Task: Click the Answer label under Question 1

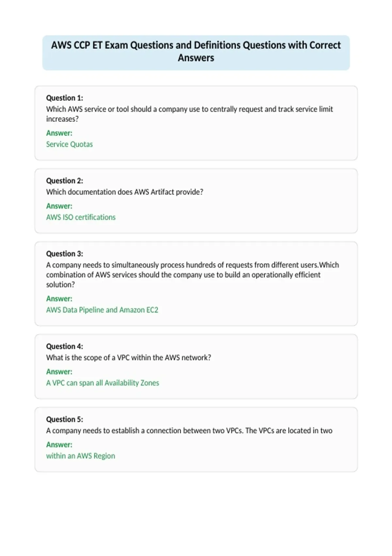Action: click(x=59, y=133)
